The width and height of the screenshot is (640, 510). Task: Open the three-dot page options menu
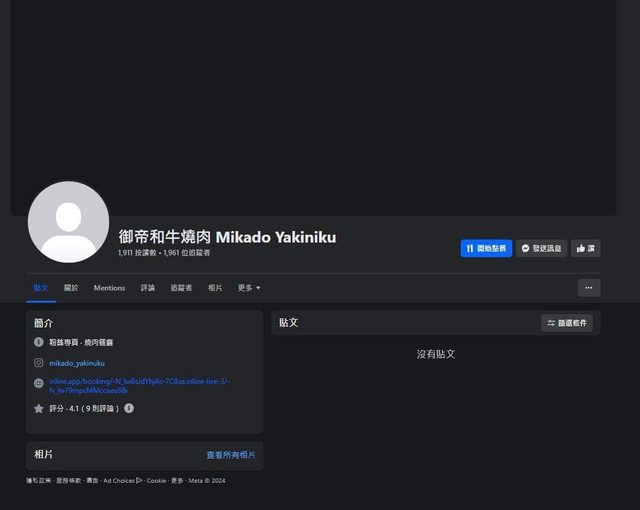tap(589, 288)
